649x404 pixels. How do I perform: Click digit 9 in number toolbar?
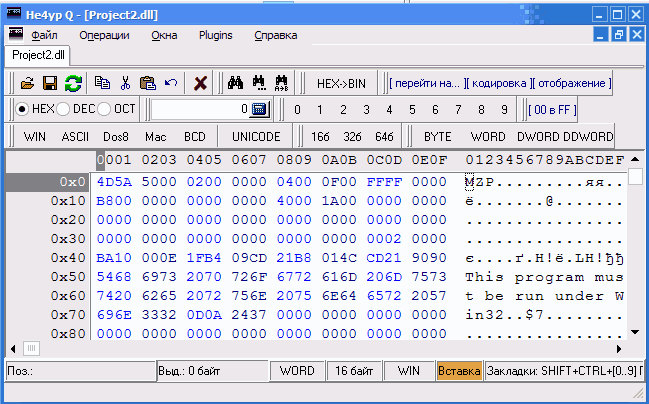[504, 110]
